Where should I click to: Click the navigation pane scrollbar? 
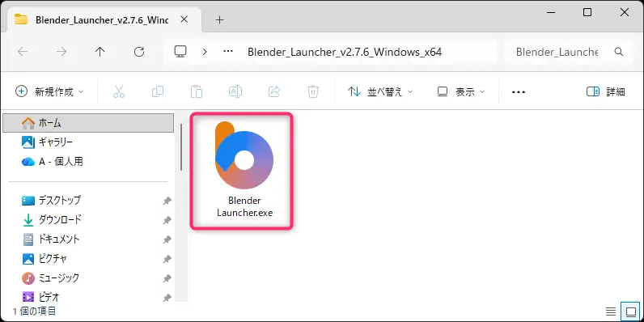pos(180,147)
